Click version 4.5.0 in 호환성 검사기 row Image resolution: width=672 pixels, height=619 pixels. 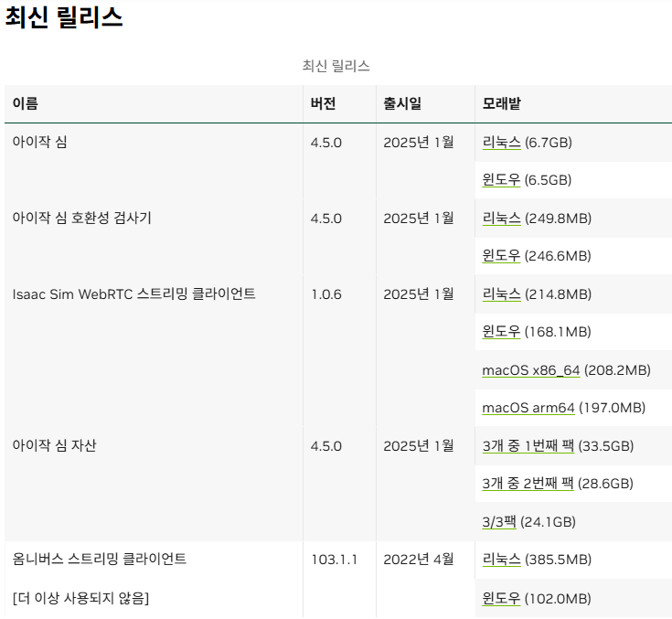(x=326, y=219)
